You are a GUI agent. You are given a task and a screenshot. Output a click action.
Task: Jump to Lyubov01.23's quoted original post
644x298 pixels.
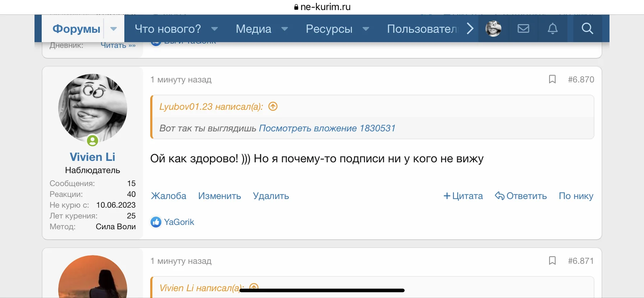(273, 107)
